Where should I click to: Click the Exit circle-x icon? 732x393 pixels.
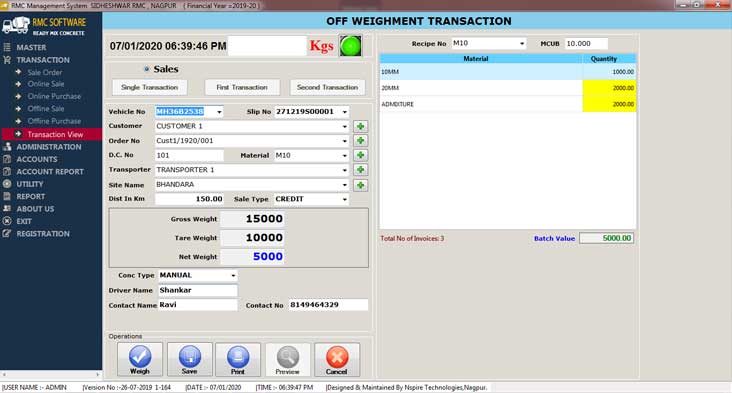[7, 221]
